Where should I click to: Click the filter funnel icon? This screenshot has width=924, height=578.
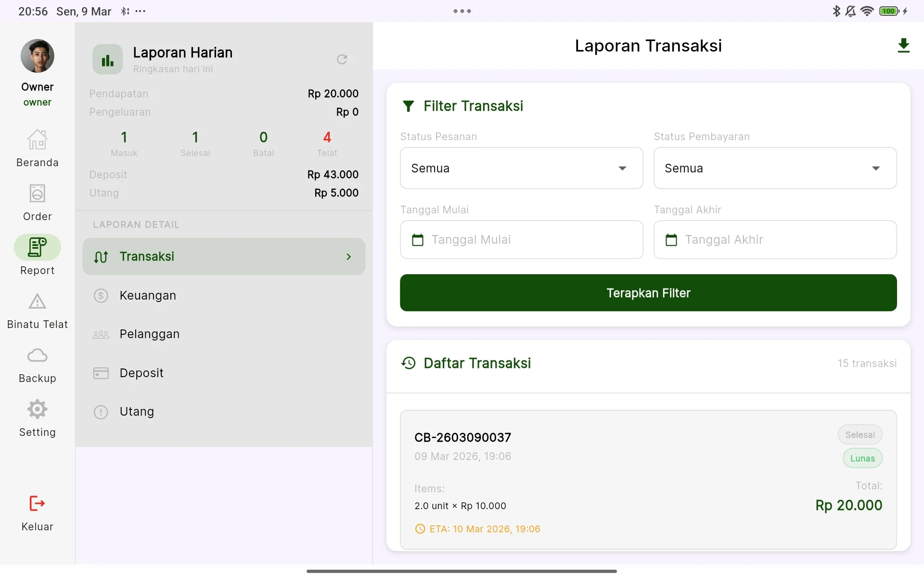coord(408,106)
